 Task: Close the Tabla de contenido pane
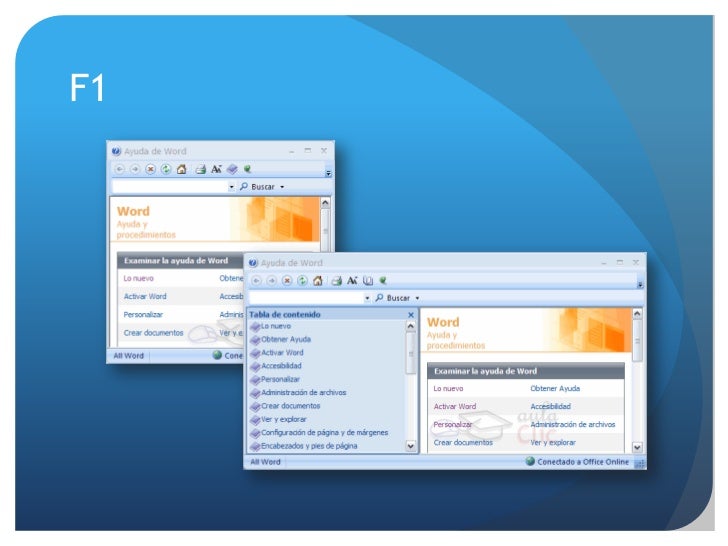pyautogui.click(x=411, y=315)
